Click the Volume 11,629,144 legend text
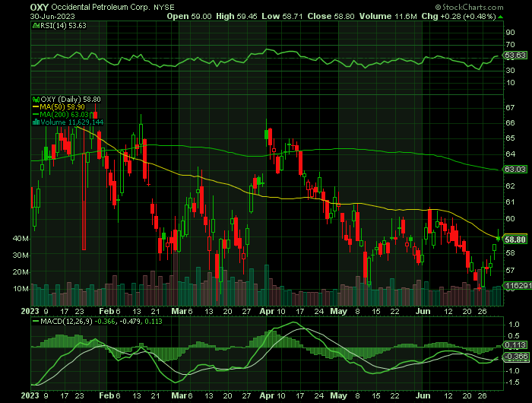The height and width of the screenshot is (403, 532). click(72, 122)
